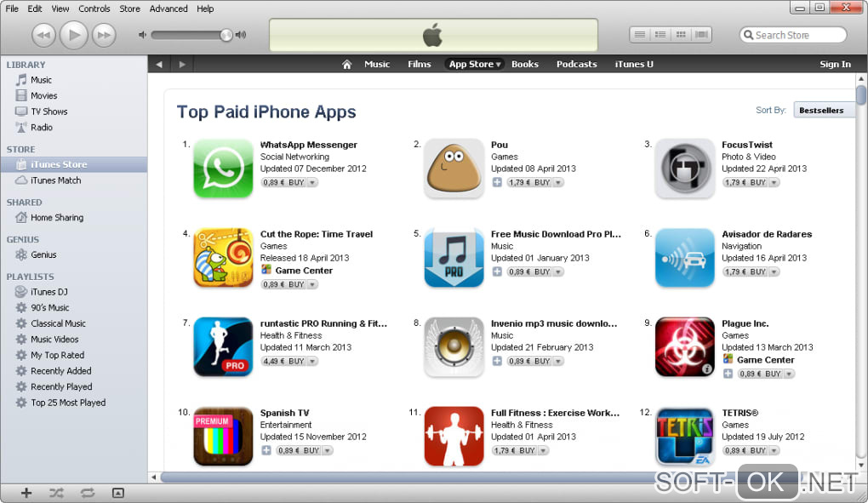Viewport: 868px width, 503px height.
Task: Expand the App Store dropdown tab
Action: pos(474,64)
